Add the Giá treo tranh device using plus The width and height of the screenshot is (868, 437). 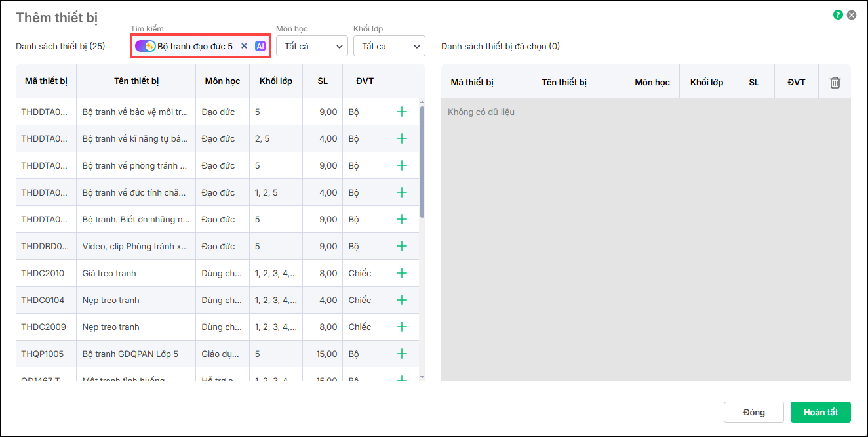[x=402, y=274]
